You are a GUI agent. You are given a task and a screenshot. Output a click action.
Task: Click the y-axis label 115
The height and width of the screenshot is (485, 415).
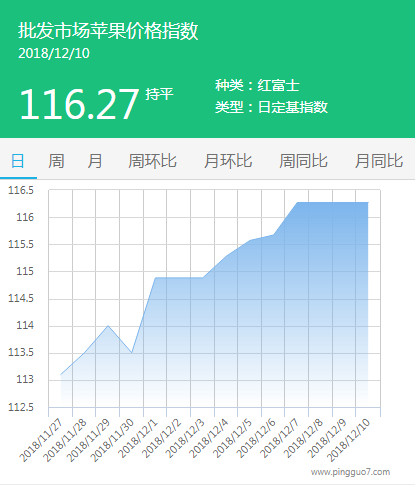(25, 271)
